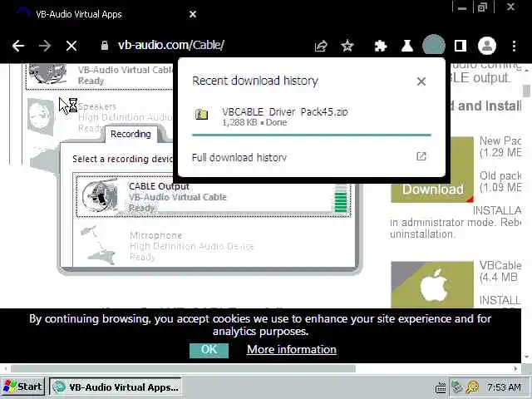The image size is (532, 399).
Task: Close the Recent download history popup
Action: (x=421, y=81)
